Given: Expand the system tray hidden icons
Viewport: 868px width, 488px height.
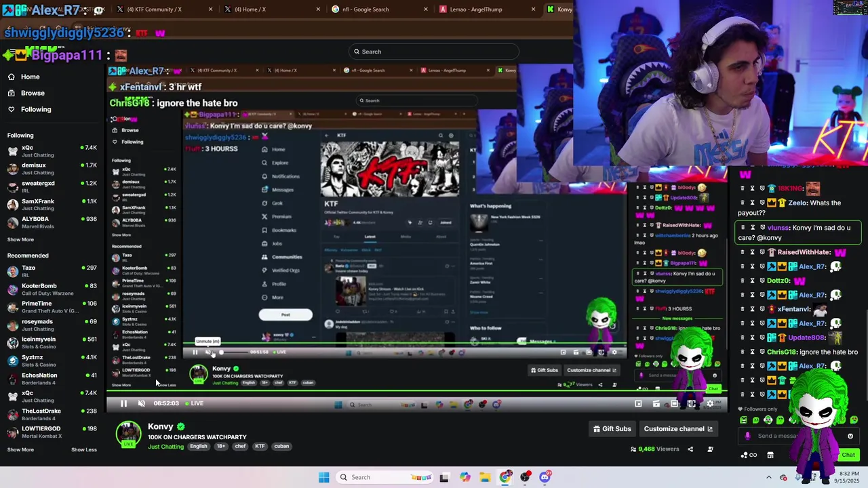Looking at the screenshot, I should 769,477.
